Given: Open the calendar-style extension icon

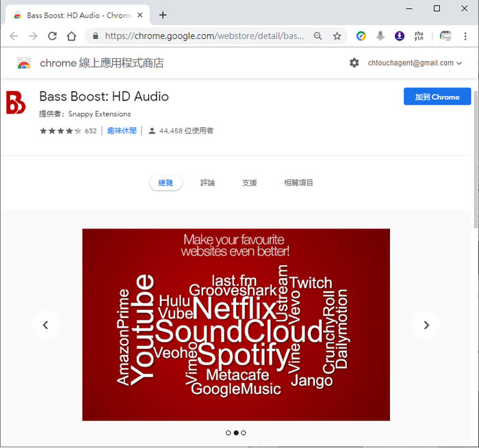Looking at the screenshot, I should [445, 36].
